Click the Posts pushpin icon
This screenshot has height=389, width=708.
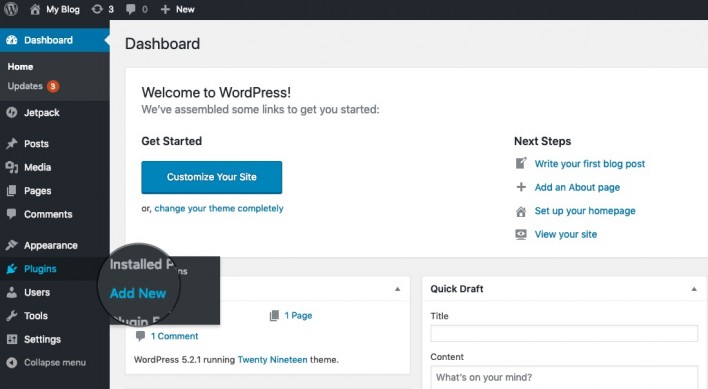(12, 144)
